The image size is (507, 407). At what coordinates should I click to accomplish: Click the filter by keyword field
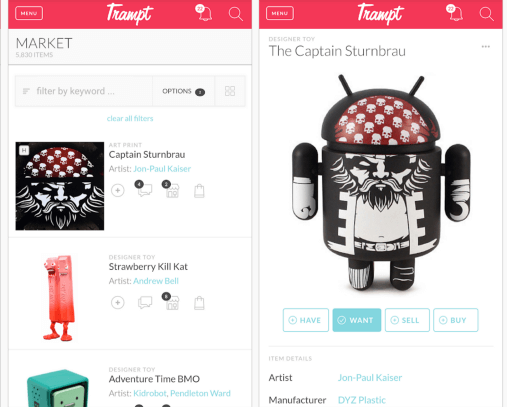click(84, 91)
